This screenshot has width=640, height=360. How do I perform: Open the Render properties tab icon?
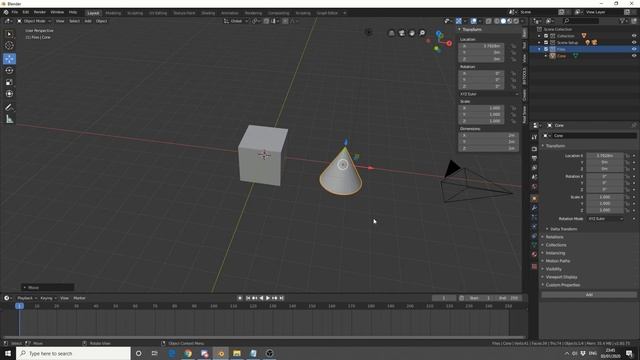pos(534,149)
